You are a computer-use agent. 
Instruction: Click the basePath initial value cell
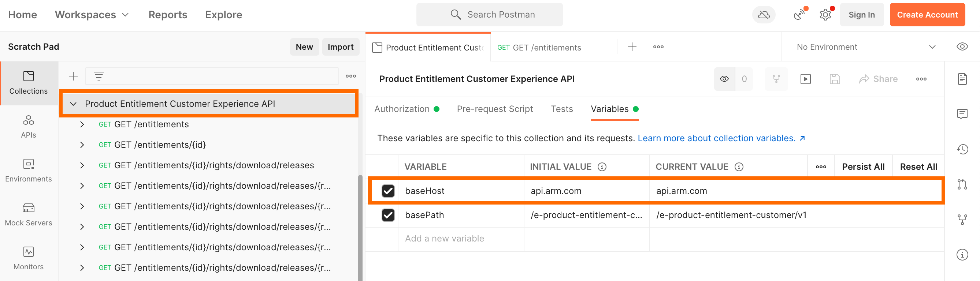[586, 215]
